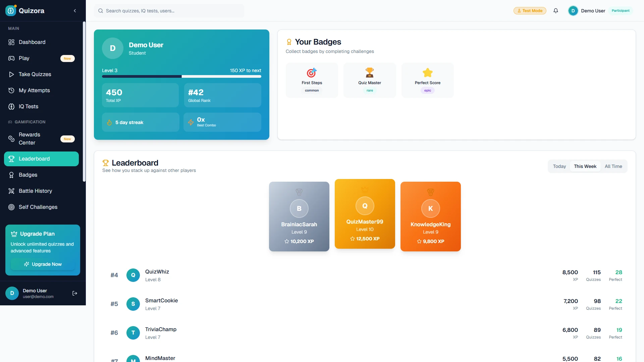This screenshot has height=362, width=644.
Task: Switch to the All Time tab
Action: 613,166
